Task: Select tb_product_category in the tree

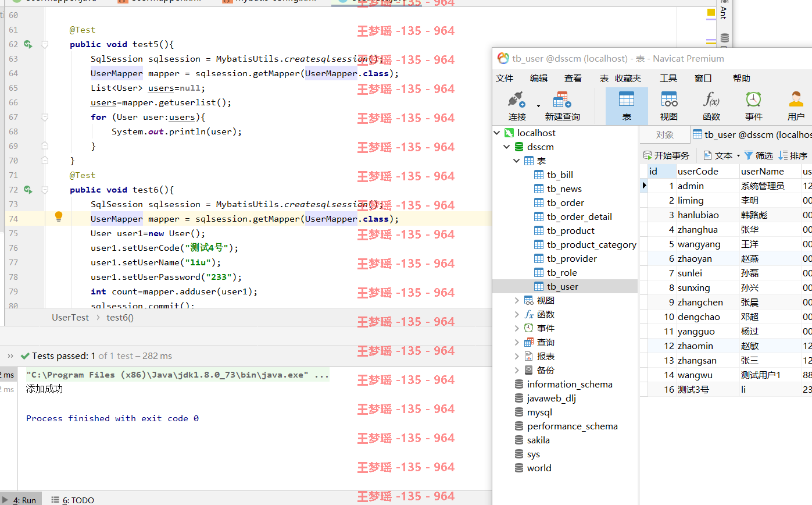Action: (592, 244)
